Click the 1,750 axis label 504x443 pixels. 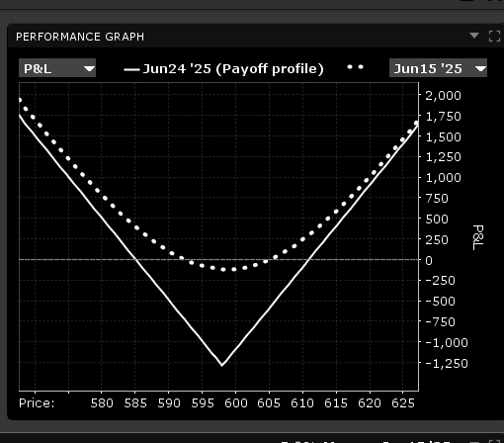[x=443, y=117]
